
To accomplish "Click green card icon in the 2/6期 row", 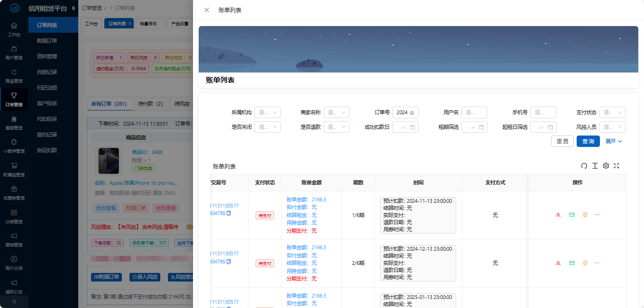I will [572, 263].
